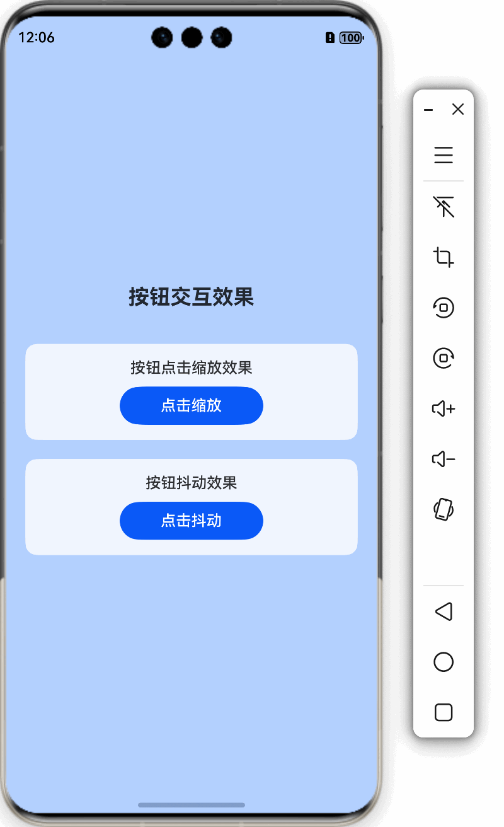Rotate the device screen counterclockwise
Screen dimensions: 504x827
pos(444,308)
